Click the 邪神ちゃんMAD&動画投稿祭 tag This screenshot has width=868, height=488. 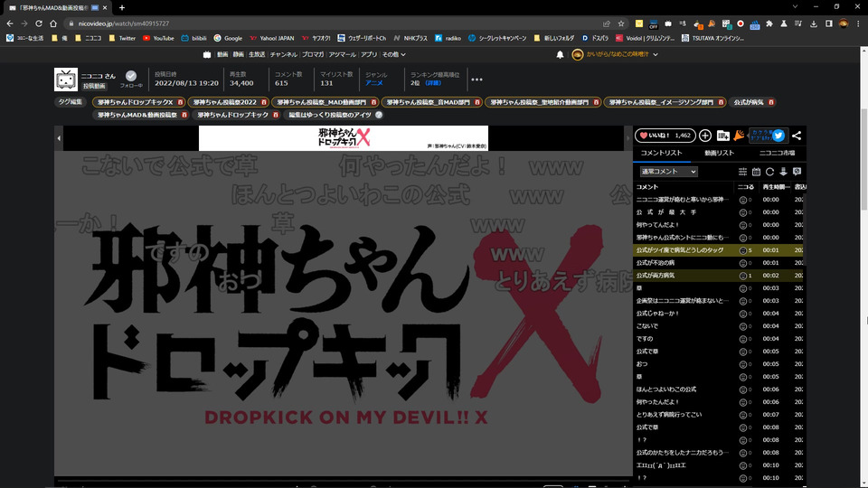point(137,115)
